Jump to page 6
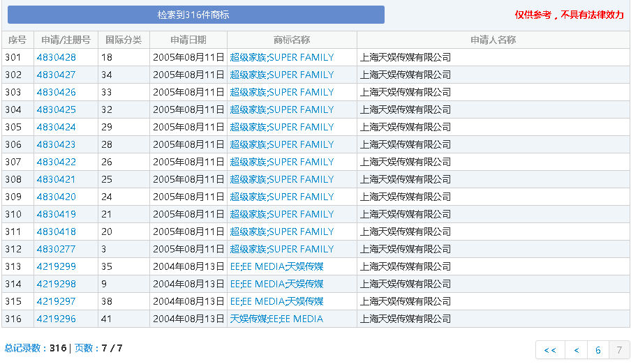This screenshot has height=364, width=631. tap(597, 350)
